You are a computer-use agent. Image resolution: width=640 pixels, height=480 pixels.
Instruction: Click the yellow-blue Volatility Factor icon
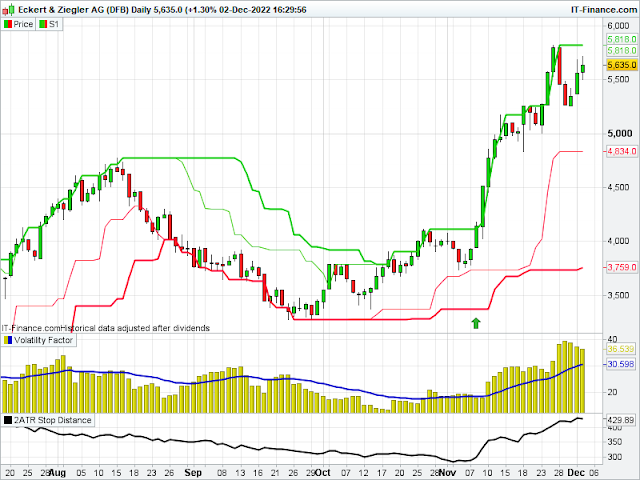point(8,340)
